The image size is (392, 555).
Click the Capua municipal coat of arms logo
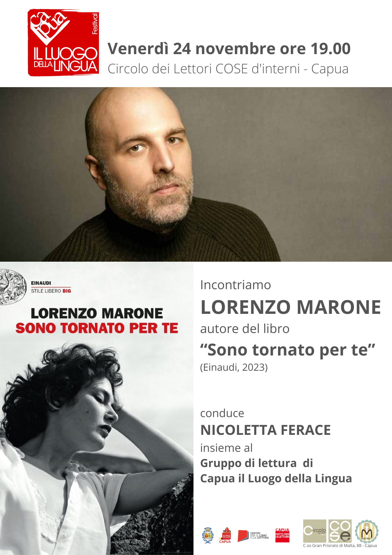point(208,535)
